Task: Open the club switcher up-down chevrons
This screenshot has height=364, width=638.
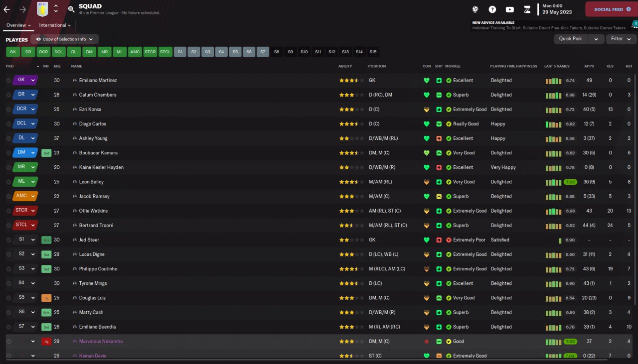Action: pyautogui.click(x=56, y=9)
